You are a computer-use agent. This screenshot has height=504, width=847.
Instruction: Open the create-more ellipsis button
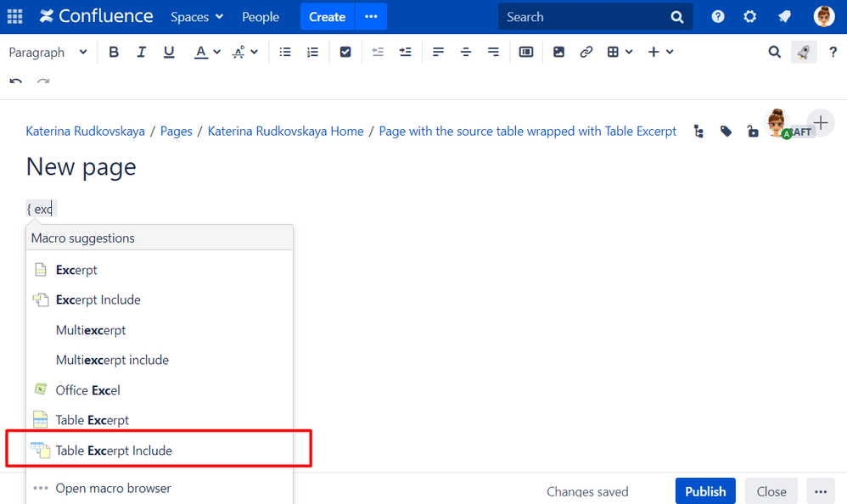point(371,17)
